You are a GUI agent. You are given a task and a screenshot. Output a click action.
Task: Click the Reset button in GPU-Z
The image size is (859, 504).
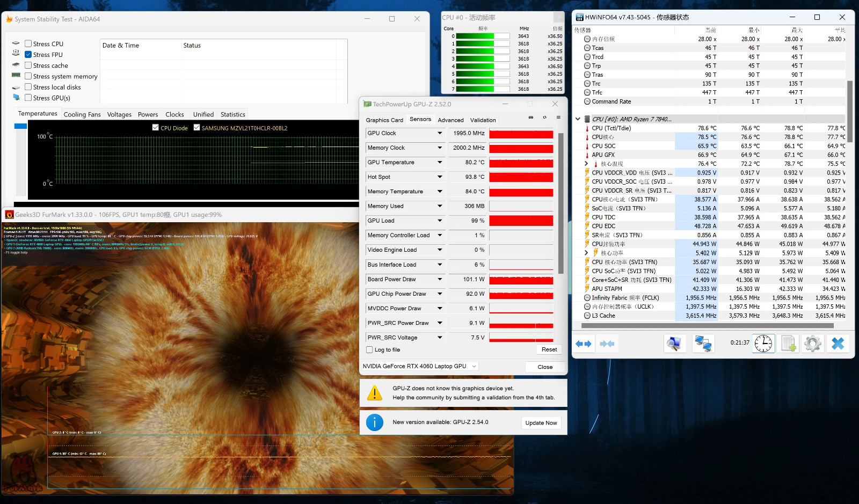tap(549, 349)
